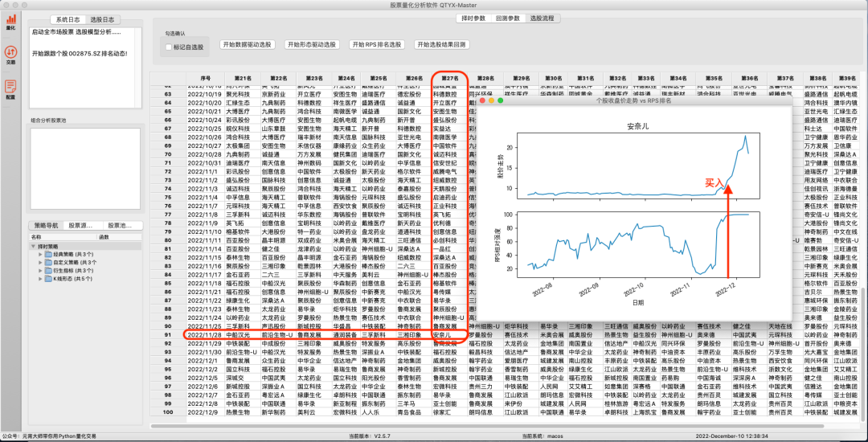Viewport: 868px width, 442px height.
Task: Run 开始选股结果回测
Action: click(x=444, y=45)
